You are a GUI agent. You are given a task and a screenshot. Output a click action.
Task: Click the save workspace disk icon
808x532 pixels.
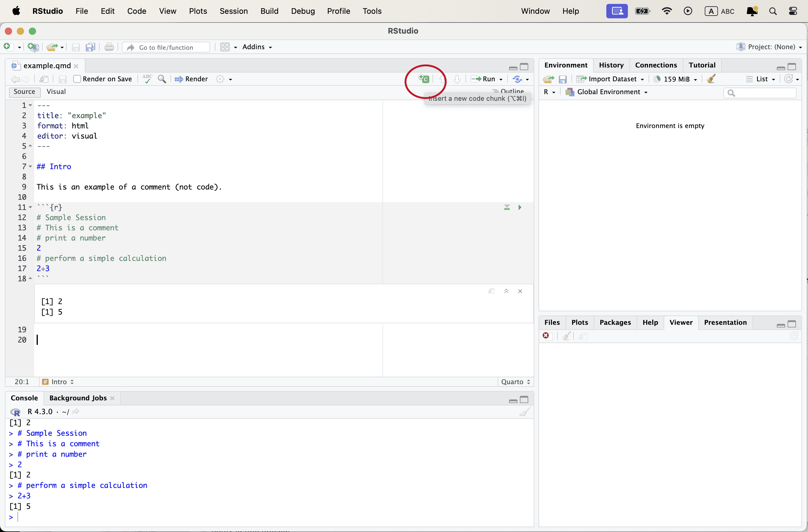562,79
